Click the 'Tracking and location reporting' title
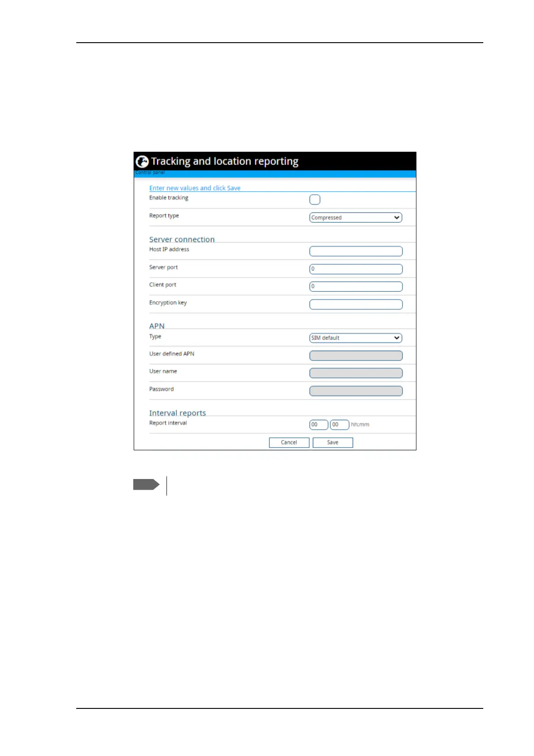Viewport: 534px width, 756px height. point(224,162)
